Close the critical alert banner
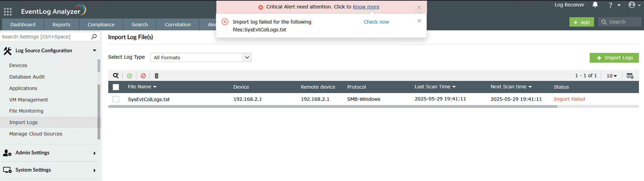This screenshot has height=181, width=644. [x=419, y=7]
